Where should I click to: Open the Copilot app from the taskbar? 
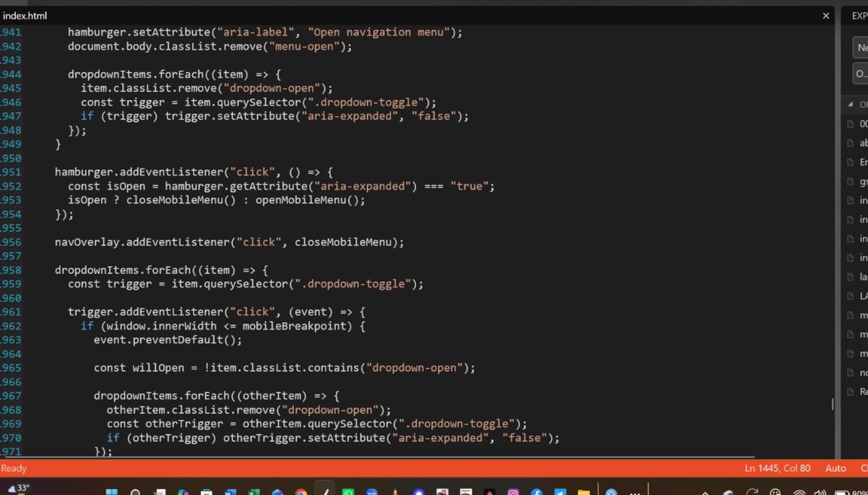183,492
